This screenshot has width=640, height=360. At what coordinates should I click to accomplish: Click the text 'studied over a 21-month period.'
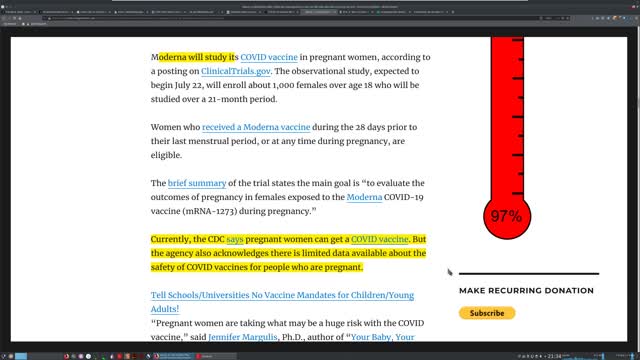coord(214,99)
